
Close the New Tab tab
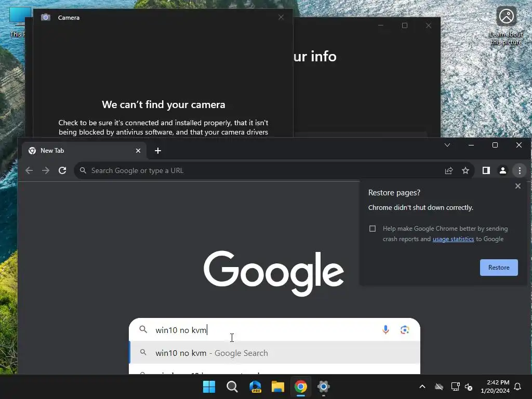point(138,151)
